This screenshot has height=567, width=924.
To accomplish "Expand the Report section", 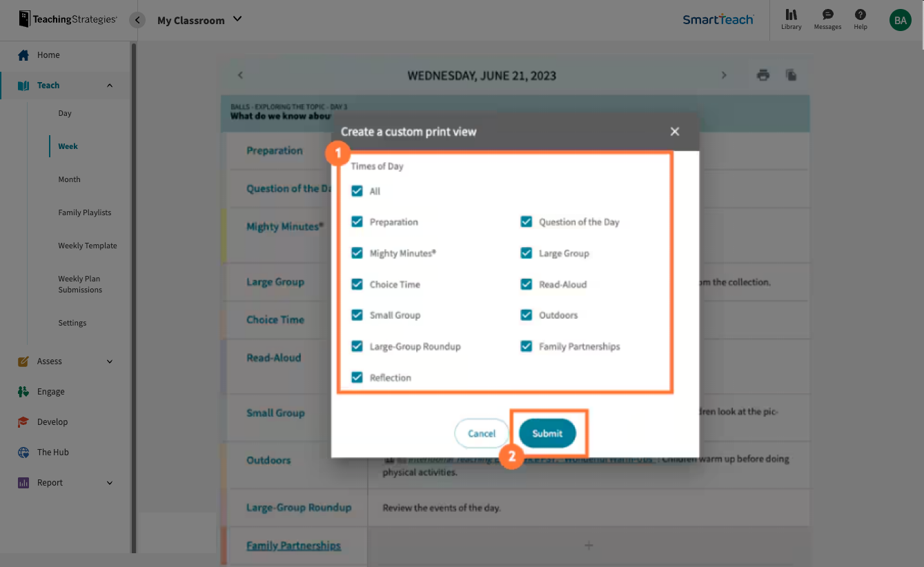I will [x=109, y=482].
